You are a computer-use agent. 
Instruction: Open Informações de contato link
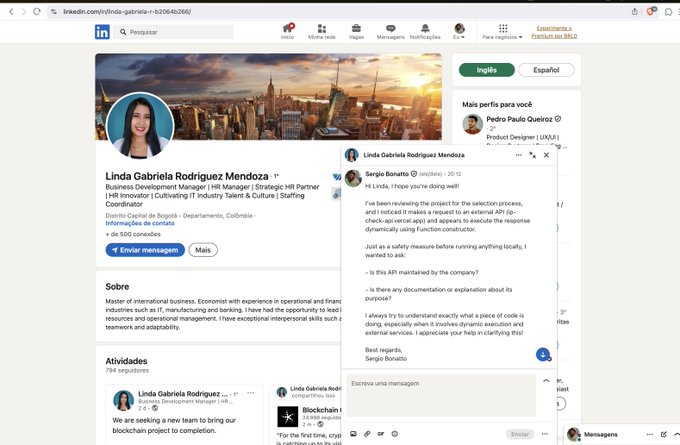(140, 223)
